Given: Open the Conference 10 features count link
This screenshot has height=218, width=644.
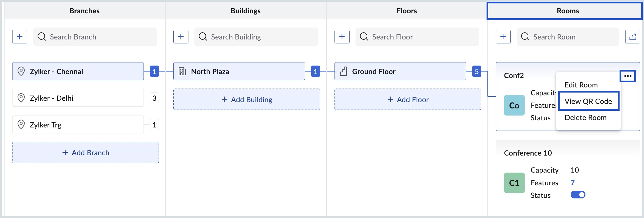Looking at the screenshot, I should pyautogui.click(x=572, y=183).
